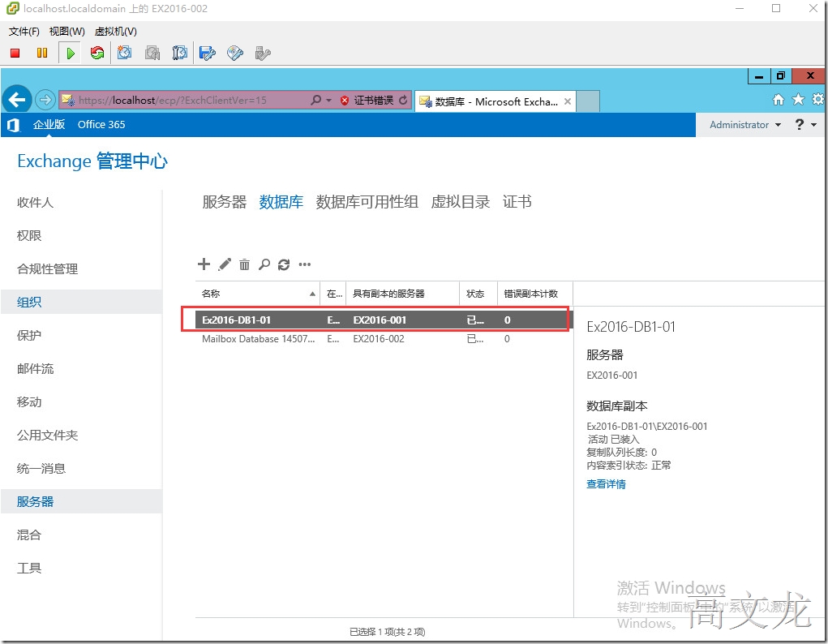Image resolution: width=828 pixels, height=644 pixels.
Task: Switch to the 证书 tab
Action: [517, 202]
